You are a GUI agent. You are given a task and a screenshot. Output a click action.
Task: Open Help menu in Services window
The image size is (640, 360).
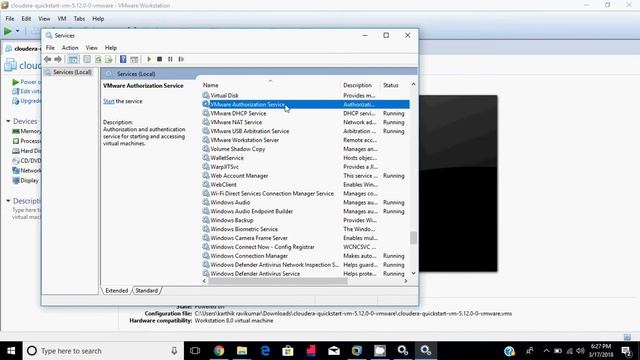tap(111, 48)
